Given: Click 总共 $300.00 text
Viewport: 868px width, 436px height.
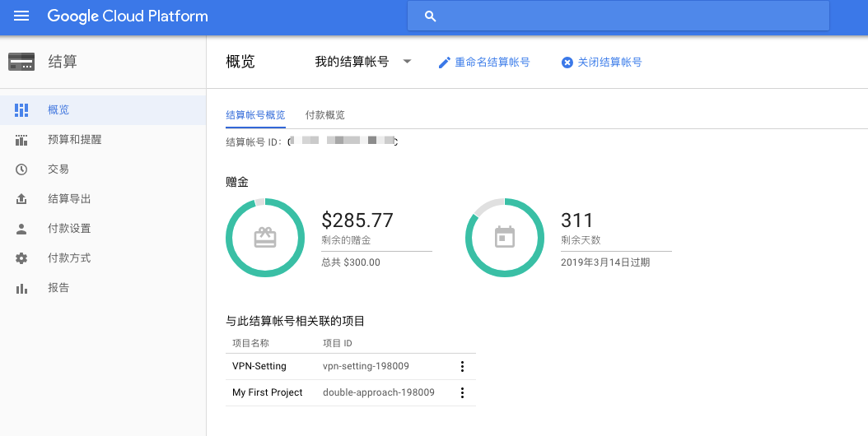Looking at the screenshot, I should pyautogui.click(x=351, y=262).
